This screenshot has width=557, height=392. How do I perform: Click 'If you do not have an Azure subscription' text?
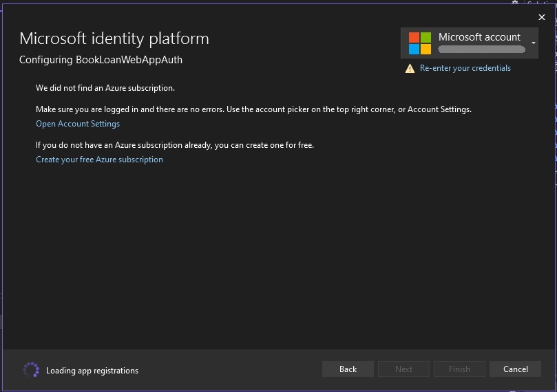(175, 145)
